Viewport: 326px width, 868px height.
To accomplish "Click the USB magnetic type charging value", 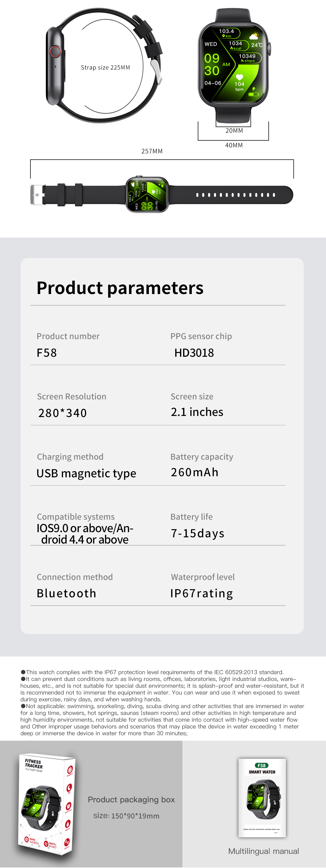I will point(86,473).
